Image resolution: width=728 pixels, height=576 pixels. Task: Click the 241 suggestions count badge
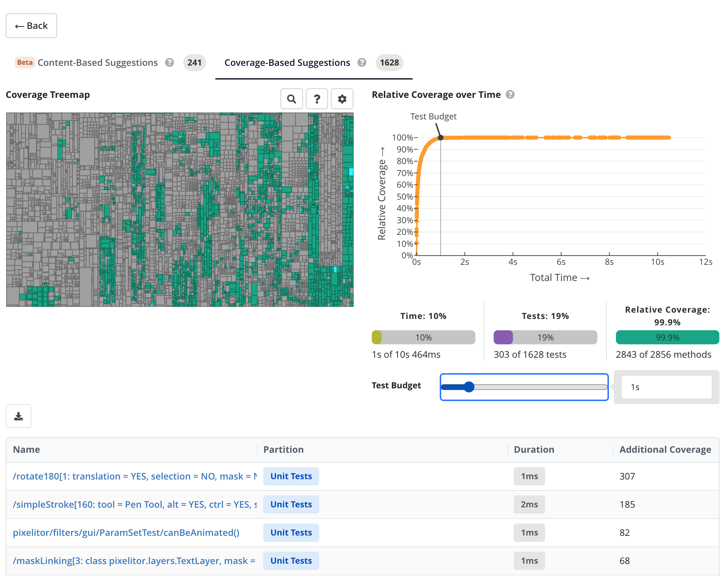click(195, 63)
